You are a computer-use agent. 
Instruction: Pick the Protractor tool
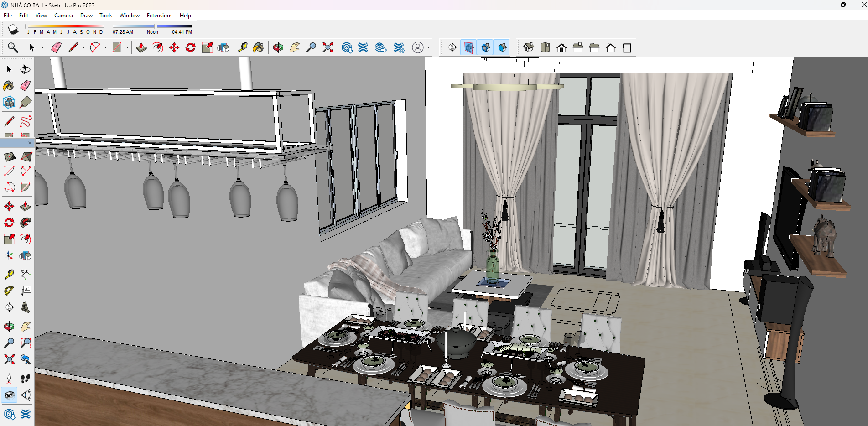(9, 291)
